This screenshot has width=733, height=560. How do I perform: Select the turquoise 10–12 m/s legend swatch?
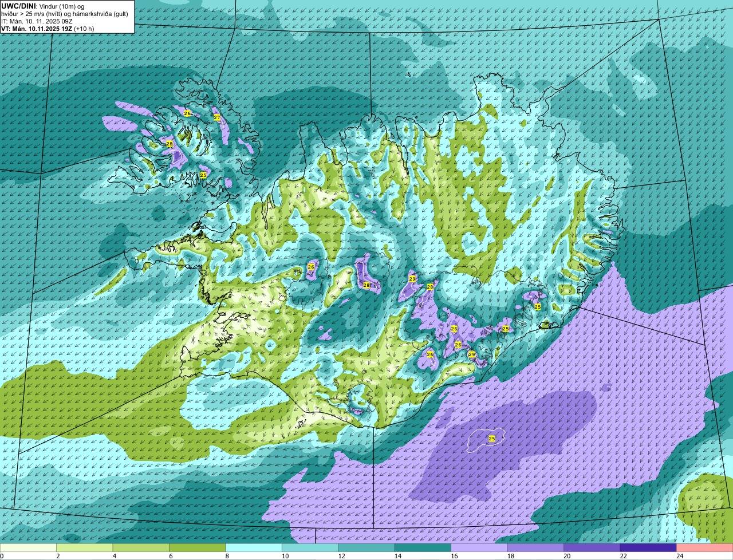pos(310,547)
